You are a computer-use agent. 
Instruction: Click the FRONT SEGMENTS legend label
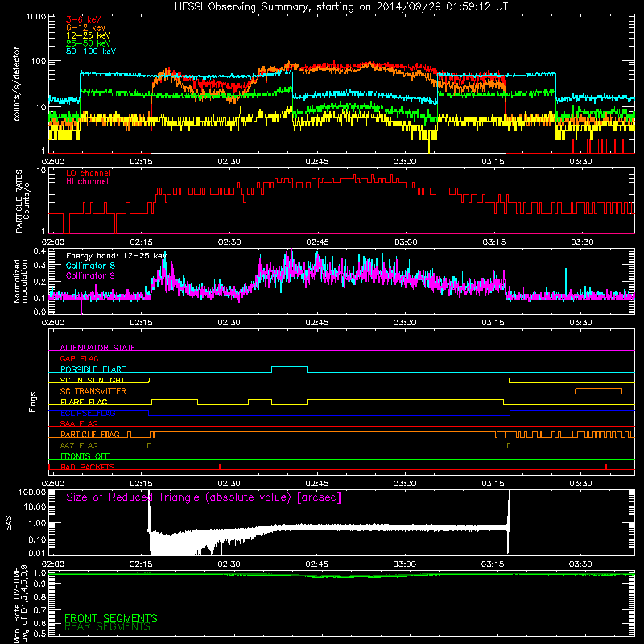click(x=111, y=618)
